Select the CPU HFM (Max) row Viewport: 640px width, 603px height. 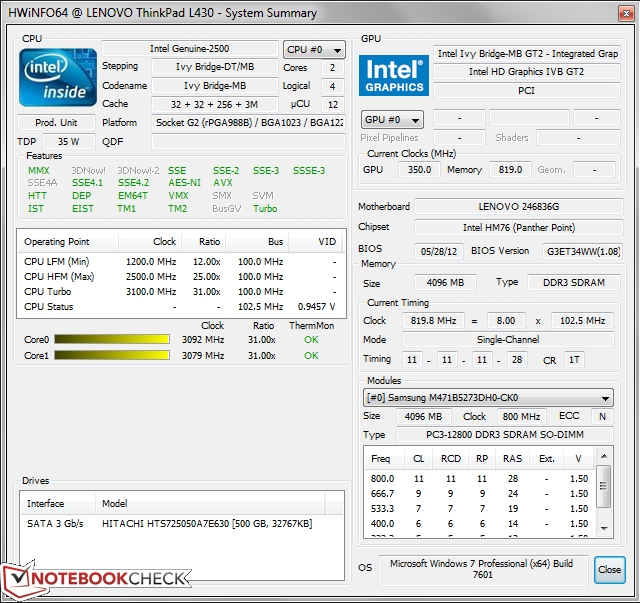point(181,276)
